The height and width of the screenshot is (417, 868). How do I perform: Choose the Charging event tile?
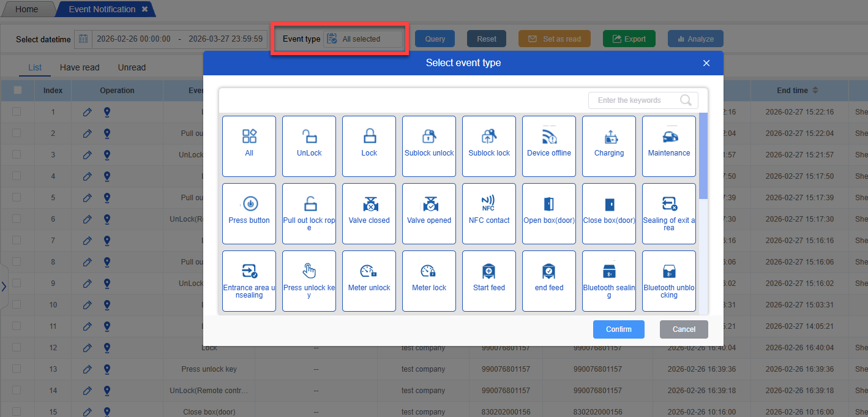(x=609, y=145)
